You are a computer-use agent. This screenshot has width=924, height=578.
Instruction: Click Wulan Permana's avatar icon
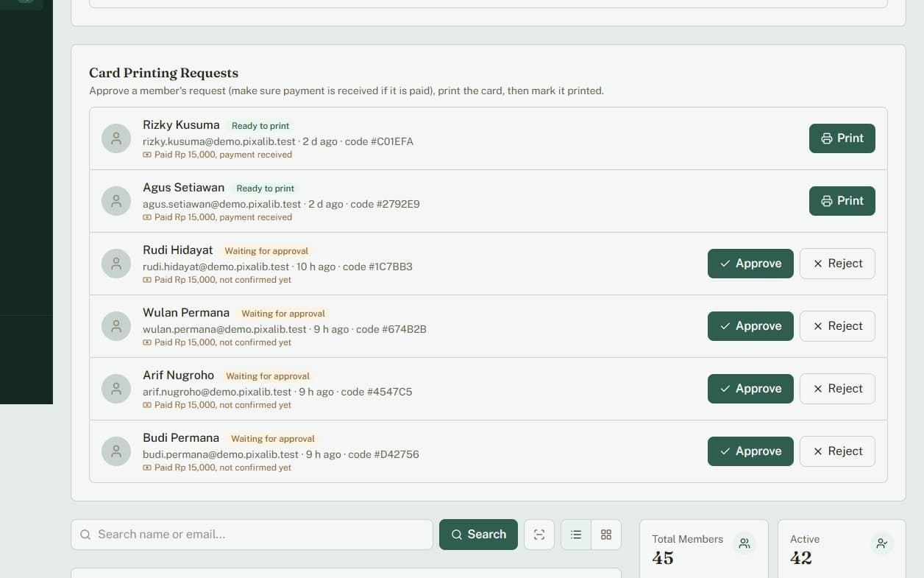point(116,326)
